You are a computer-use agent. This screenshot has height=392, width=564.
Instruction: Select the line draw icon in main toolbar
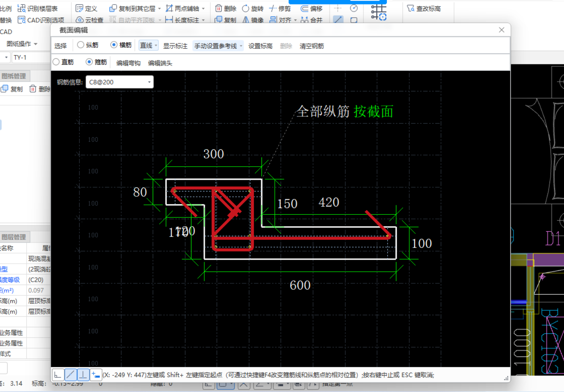338,19
